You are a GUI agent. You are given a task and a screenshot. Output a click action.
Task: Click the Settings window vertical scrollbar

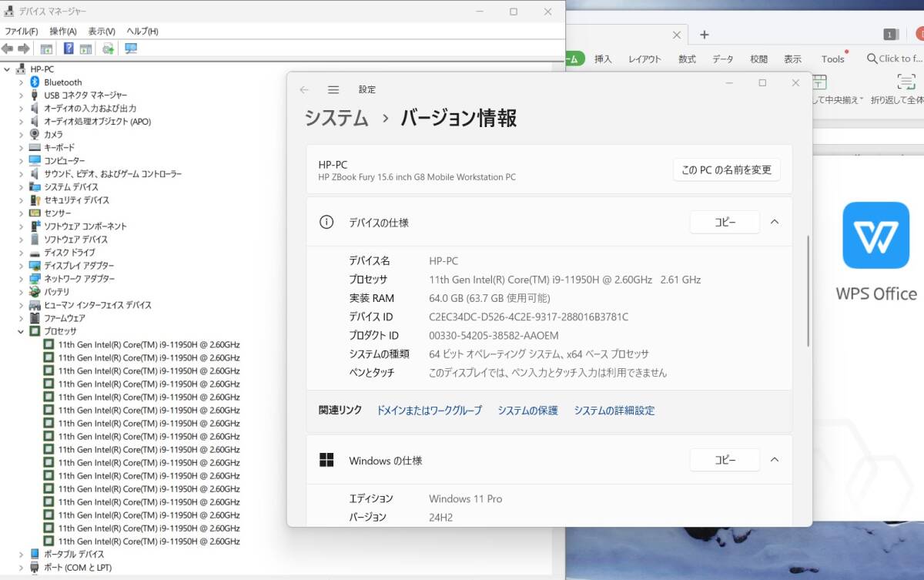(808, 291)
